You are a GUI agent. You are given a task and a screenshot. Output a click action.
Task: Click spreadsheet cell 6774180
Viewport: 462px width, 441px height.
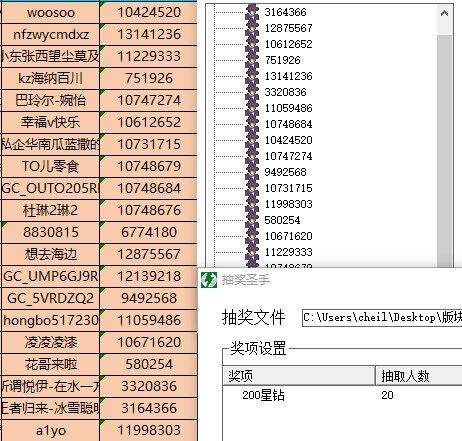click(149, 232)
